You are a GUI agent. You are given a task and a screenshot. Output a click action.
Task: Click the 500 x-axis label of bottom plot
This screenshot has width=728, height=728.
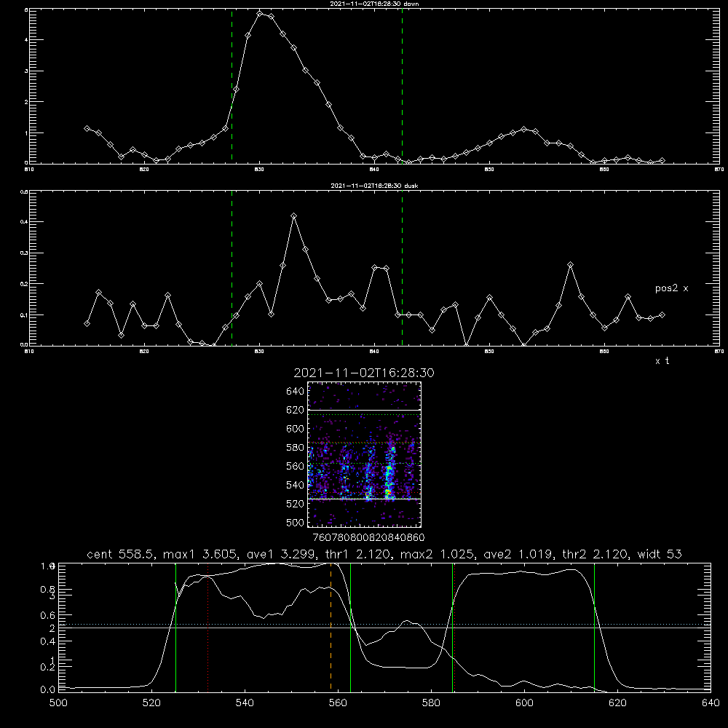tap(58, 703)
